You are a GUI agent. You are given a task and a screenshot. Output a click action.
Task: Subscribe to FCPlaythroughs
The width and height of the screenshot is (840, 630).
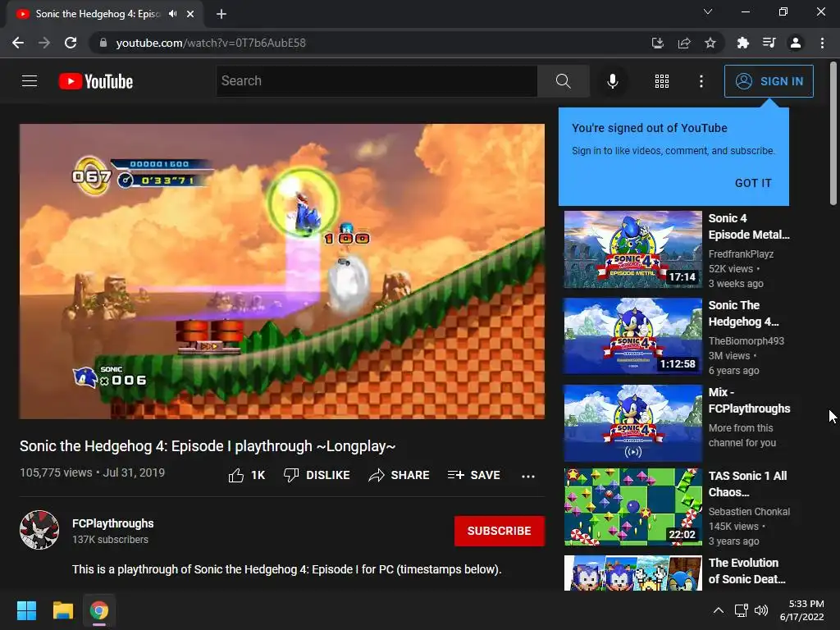coord(500,531)
